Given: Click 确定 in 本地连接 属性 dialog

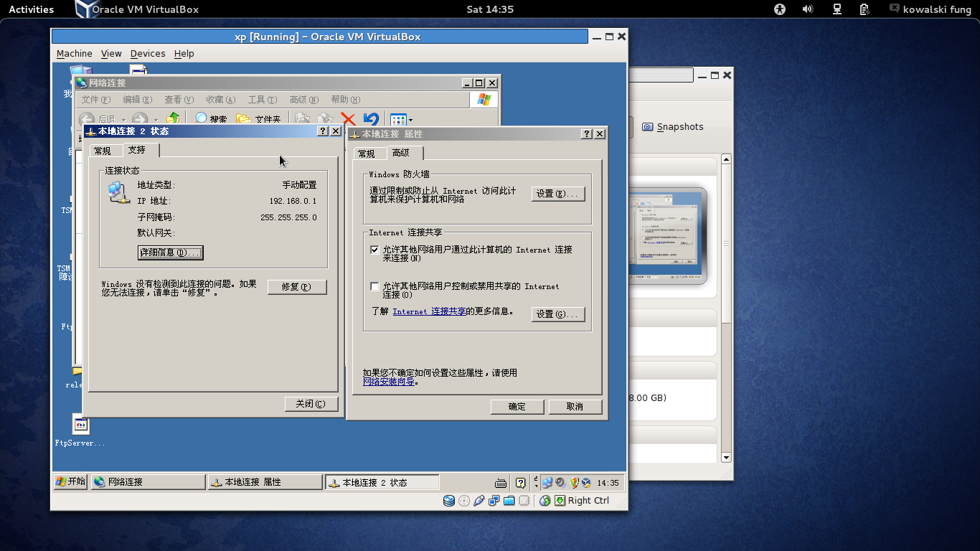Looking at the screenshot, I should [x=517, y=407].
